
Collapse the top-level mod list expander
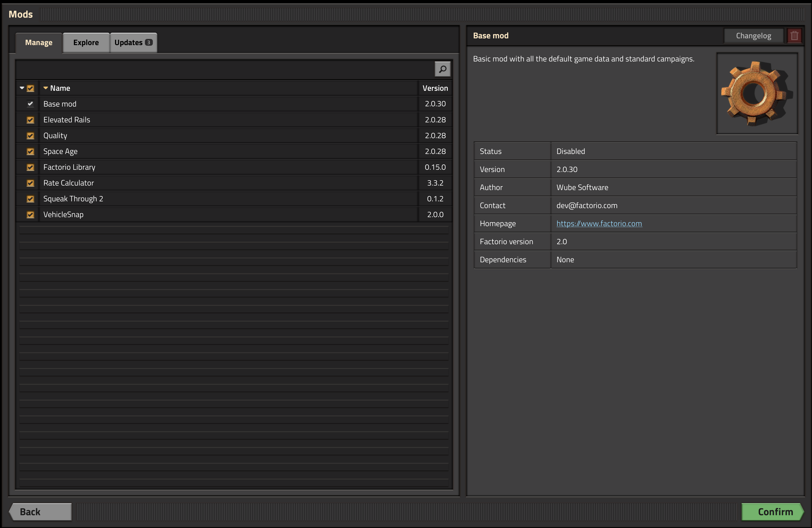pos(22,88)
